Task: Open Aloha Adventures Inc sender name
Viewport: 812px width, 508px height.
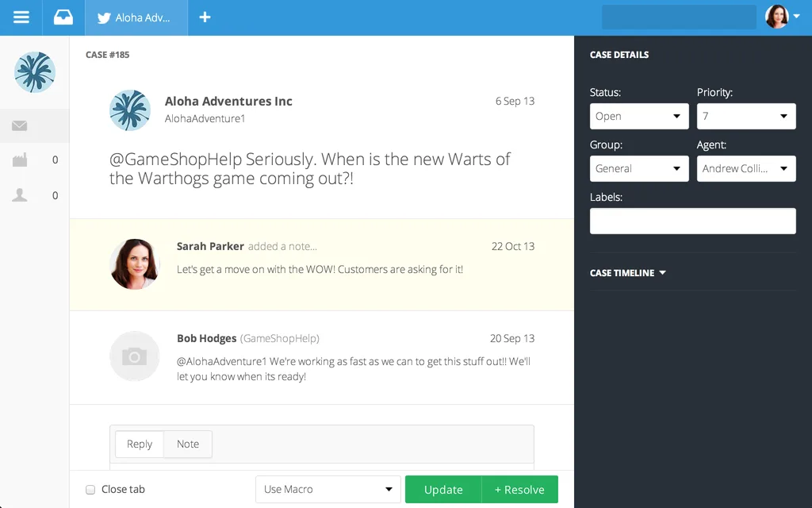Action: click(x=228, y=101)
